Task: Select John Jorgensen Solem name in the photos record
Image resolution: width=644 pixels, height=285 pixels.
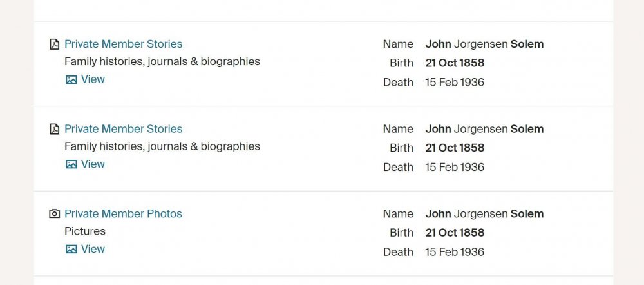Action: pos(484,213)
